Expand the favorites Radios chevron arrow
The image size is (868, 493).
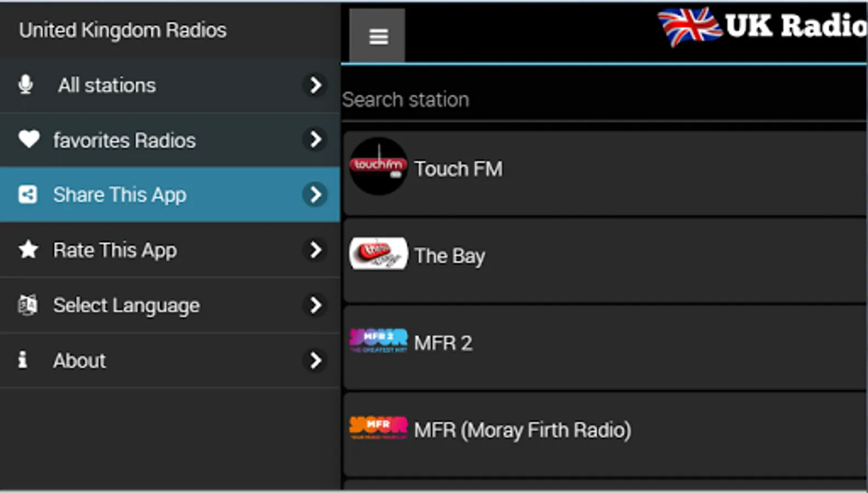315,139
